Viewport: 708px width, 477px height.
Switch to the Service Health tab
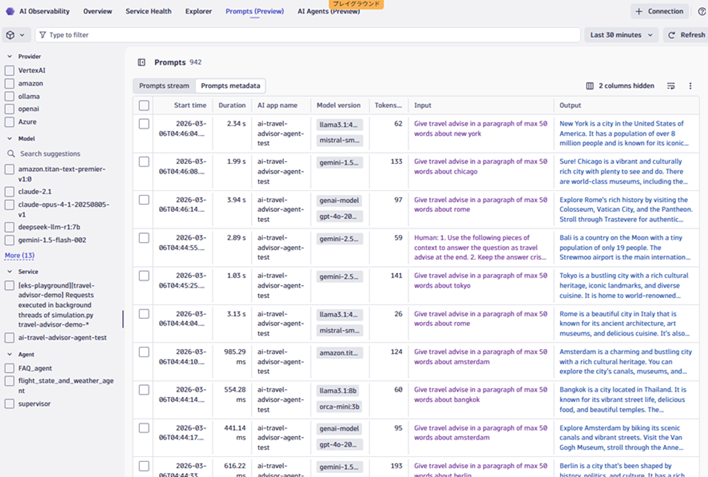coord(148,11)
